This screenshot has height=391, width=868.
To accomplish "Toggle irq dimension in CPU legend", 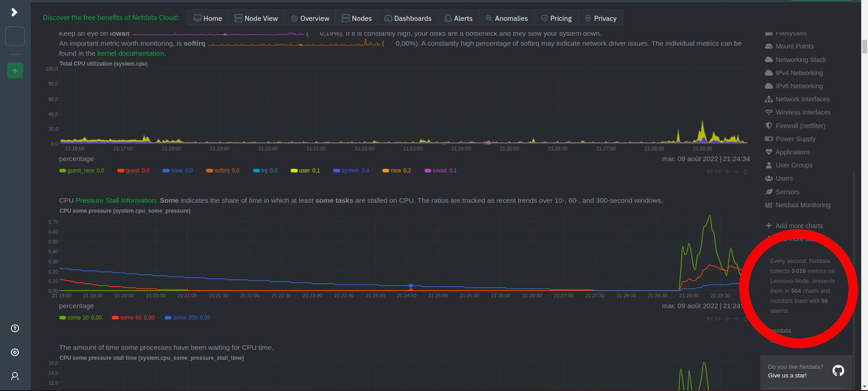I will [x=265, y=171].
